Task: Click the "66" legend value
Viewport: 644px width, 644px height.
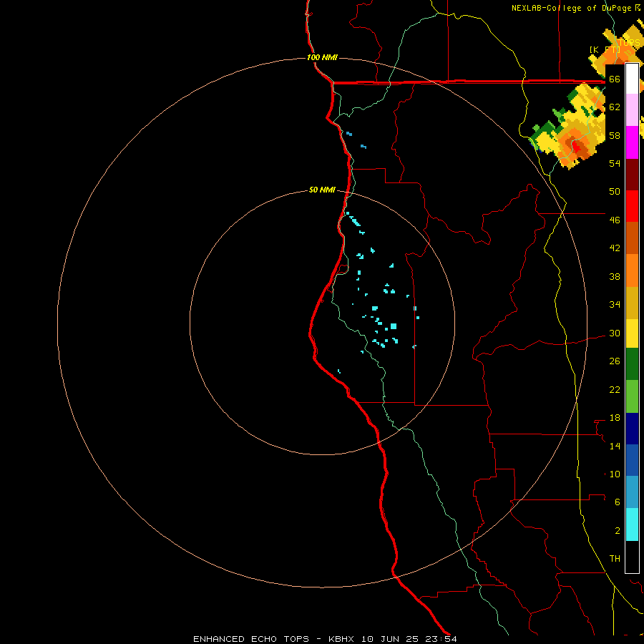Action: click(x=615, y=79)
